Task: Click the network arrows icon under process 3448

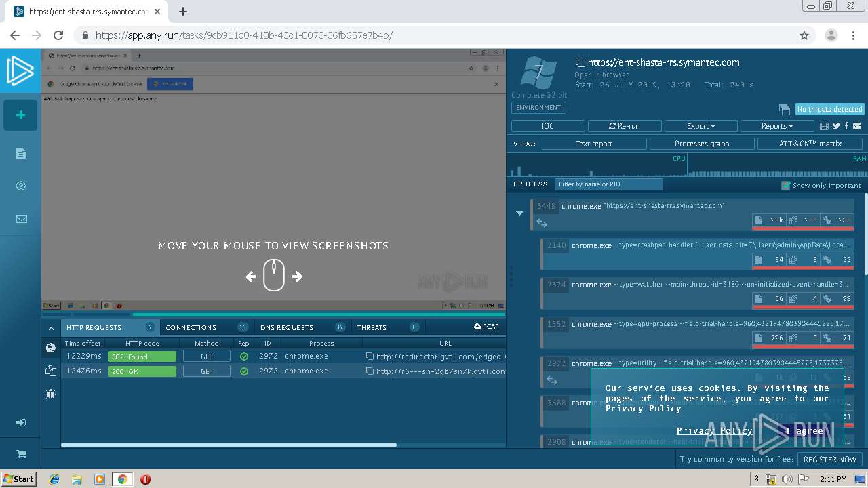Action: pyautogui.click(x=542, y=222)
